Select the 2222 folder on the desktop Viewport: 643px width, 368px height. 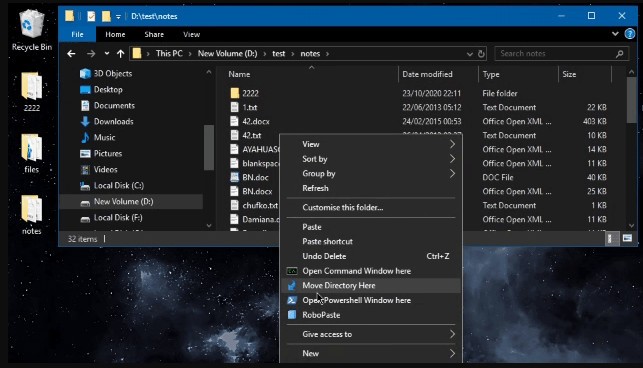[32, 92]
